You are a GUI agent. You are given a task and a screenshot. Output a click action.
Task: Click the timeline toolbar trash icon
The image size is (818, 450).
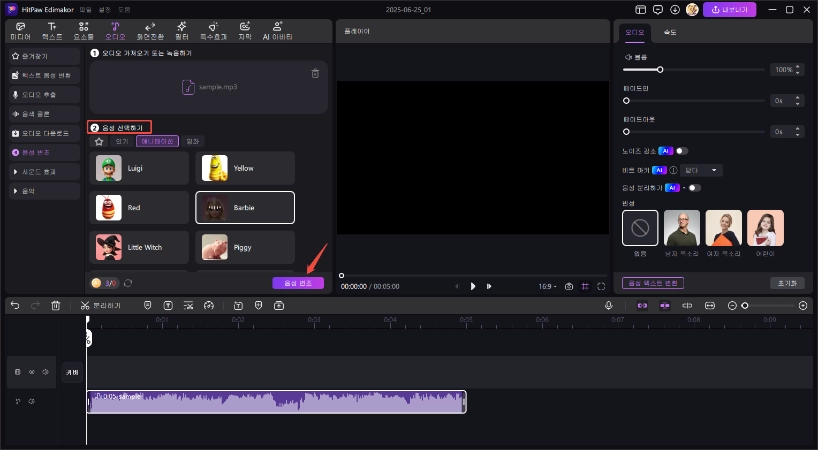pyautogui.click(x=56, y=306)
